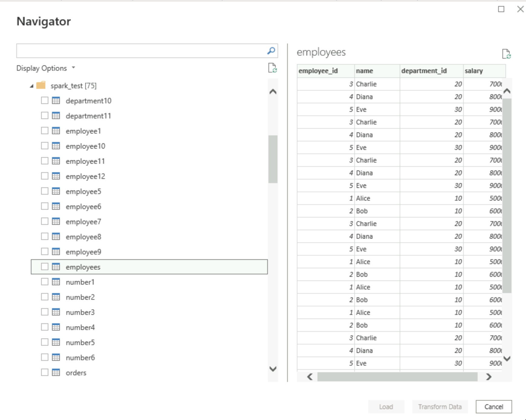Image resolution: width=526 pixels, height=420 pixels.
Task: Click inside the navigator search field
Action: [141, 51]
